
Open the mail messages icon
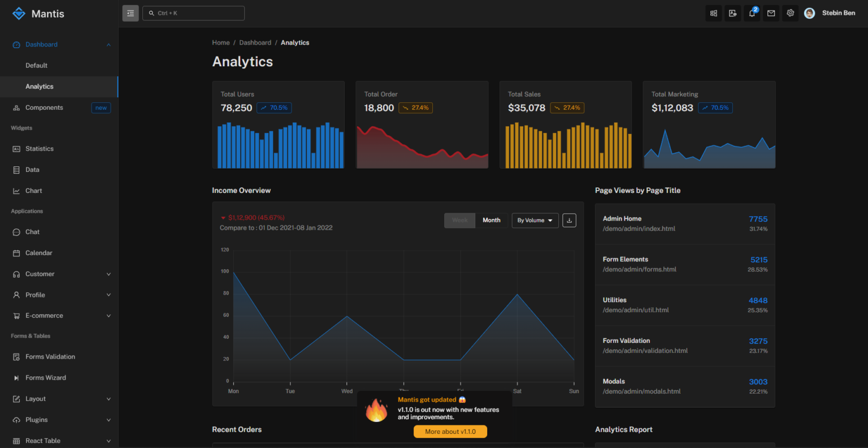tap(771, 13)
